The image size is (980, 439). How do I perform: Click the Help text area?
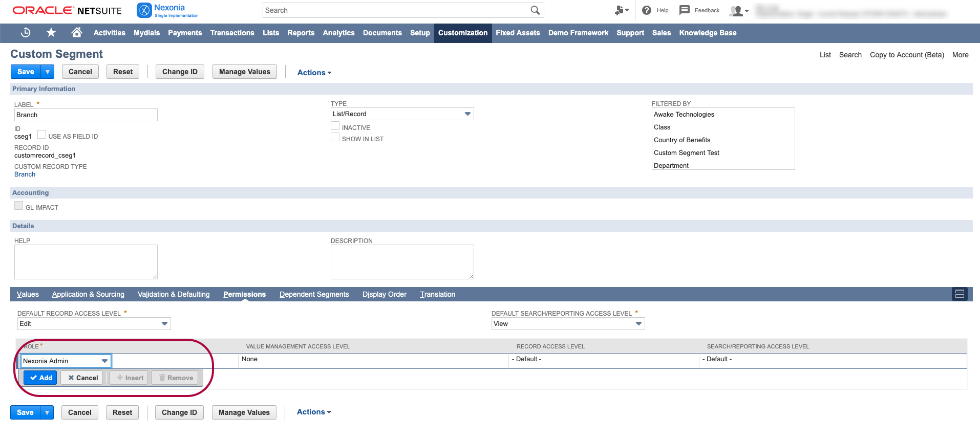[86, 262]
